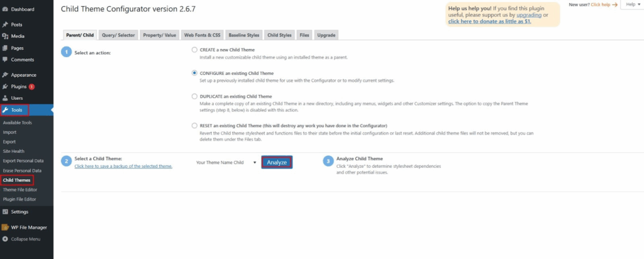Click the save a backup link
Image resolution: width=644 pixels, height=259 pixels.
tap(123, 166)
